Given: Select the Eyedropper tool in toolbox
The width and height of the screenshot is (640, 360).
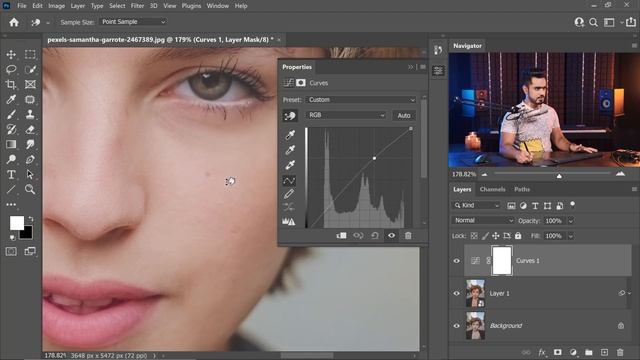Looking at the screenshot, I should (x=11, y=100).
